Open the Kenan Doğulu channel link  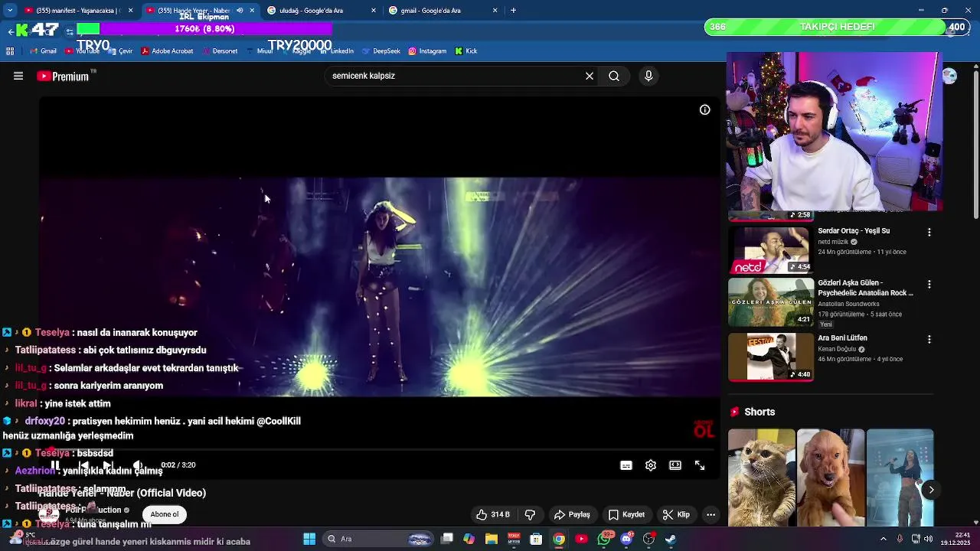click(x=837, y=349)
